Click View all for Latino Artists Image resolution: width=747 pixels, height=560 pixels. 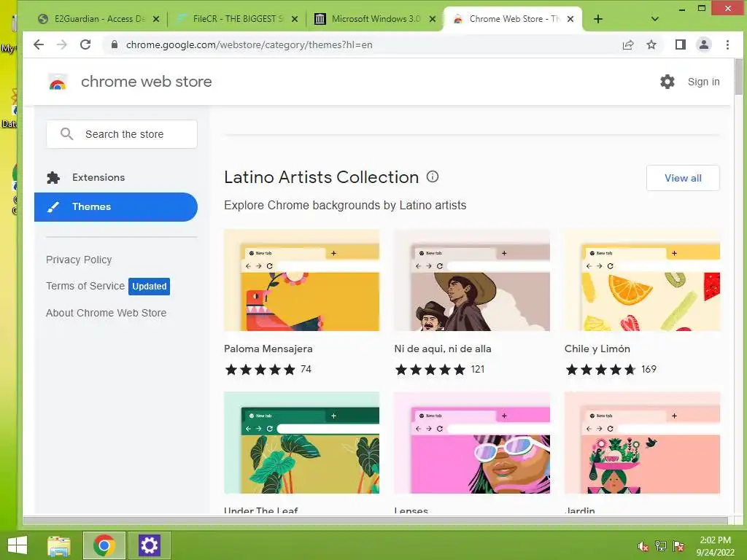tap(683, 178)
